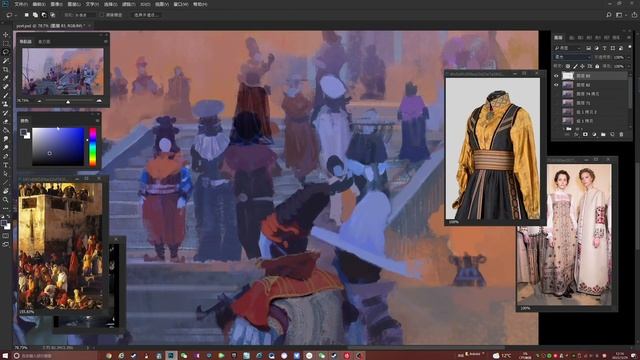The height and width of the screenshot is (360, 640).
Task: Select the Rectangular Marquee tool
Action: point(6,43)
